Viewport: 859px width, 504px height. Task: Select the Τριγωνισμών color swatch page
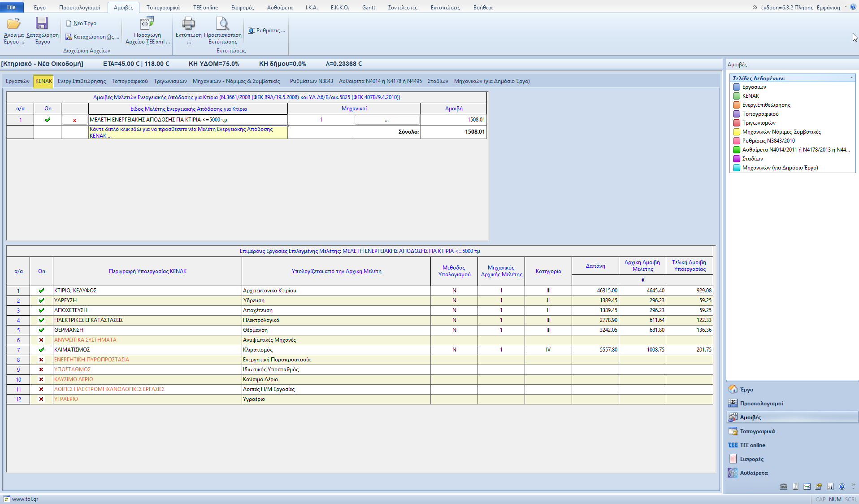pyautogui.click(x=736, y=123)
